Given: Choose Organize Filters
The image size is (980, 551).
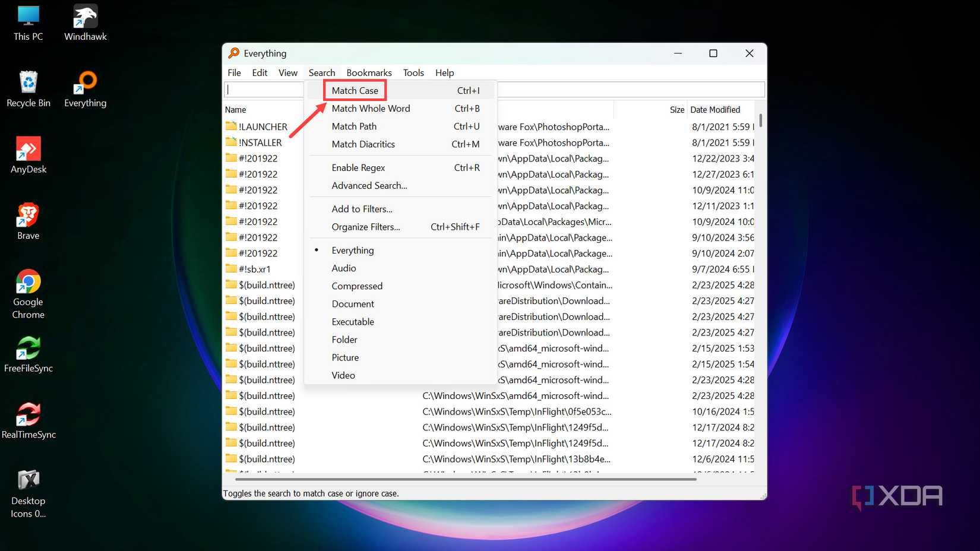Looking at the screenshot, I should coord(365,226).
